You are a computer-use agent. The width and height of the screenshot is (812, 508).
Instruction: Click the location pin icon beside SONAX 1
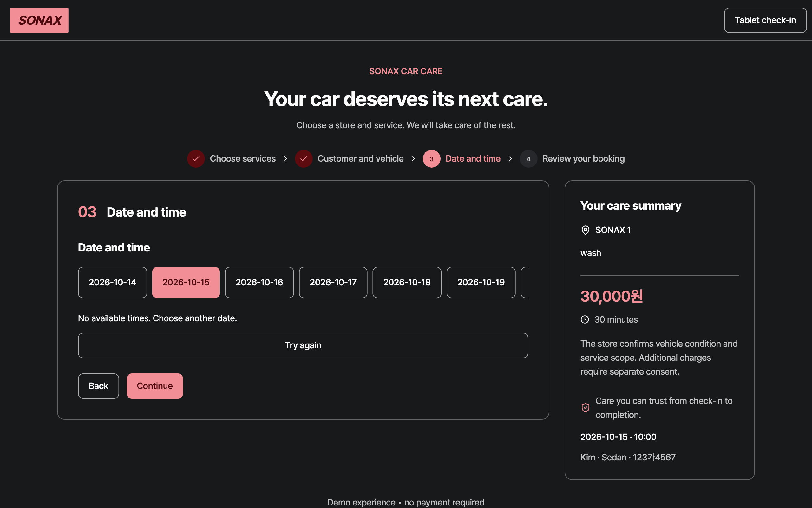tap(585, 230)
